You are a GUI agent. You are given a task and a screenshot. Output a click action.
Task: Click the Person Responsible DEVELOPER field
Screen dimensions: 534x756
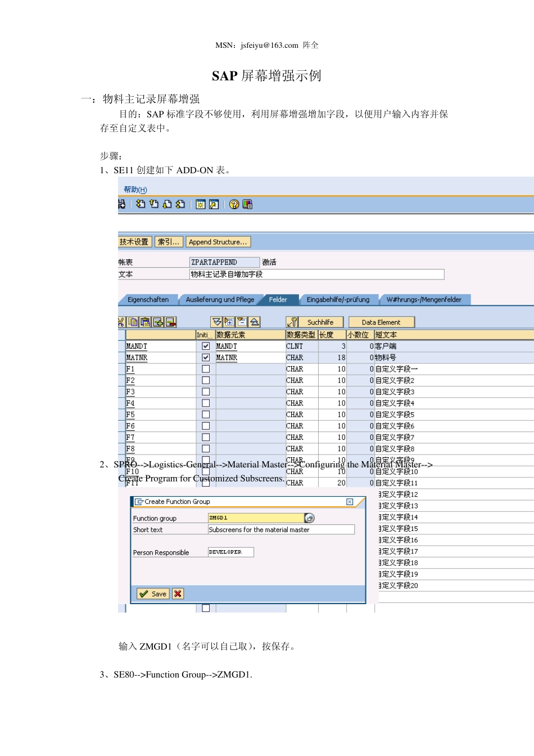[230, 552]
